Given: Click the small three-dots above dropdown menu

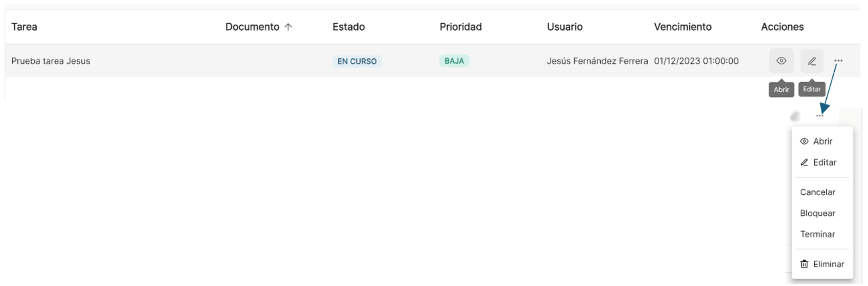Looking at the screenshot, I should [820, 116].
